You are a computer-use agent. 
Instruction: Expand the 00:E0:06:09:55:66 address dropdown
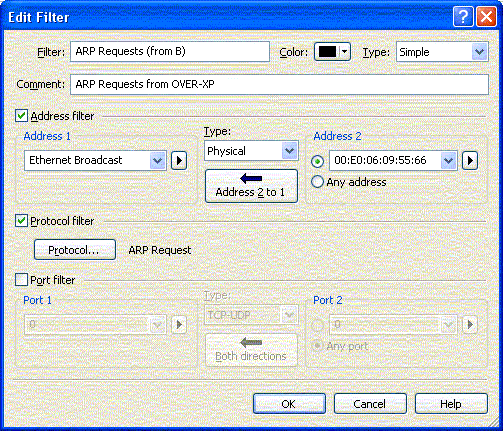point(448,161)
